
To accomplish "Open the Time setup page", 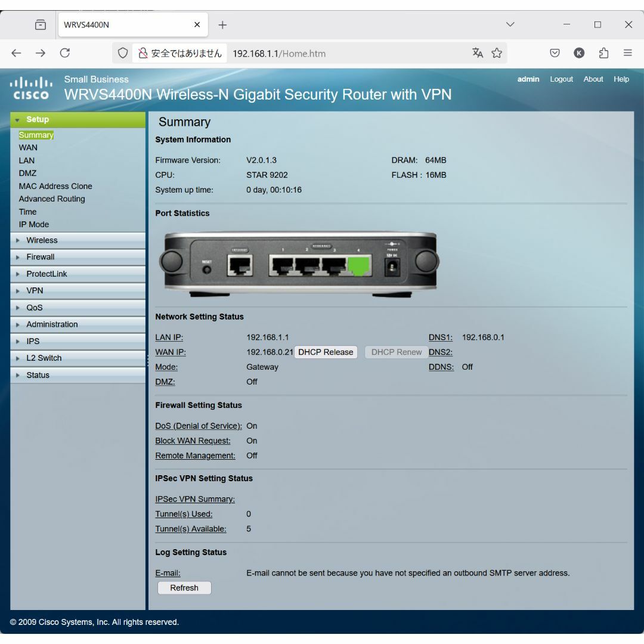I will 27,212.
